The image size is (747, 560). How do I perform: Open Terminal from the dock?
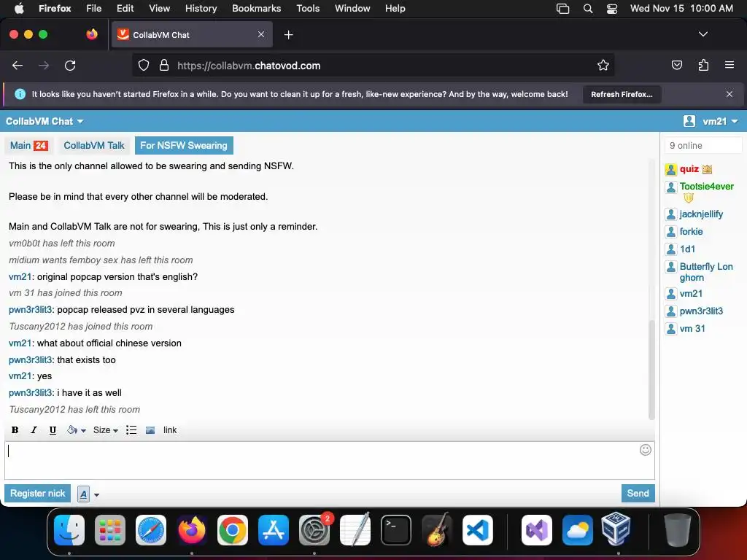point(396,530)
